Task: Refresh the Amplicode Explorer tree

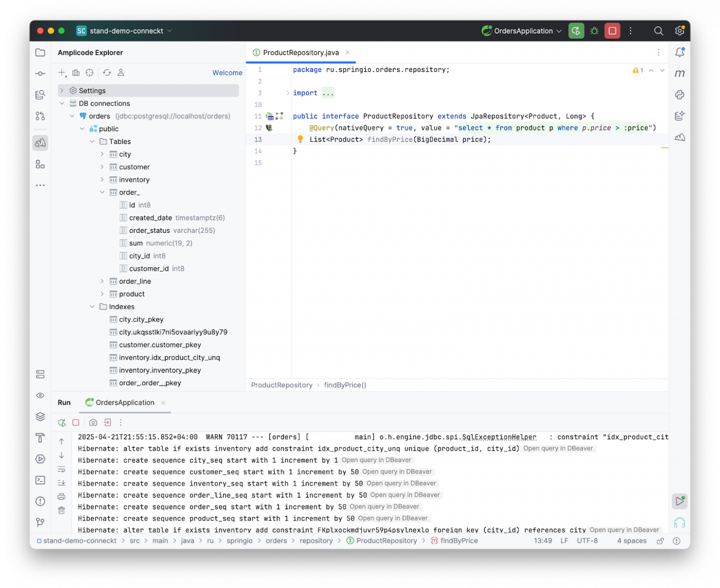Action: click(x=107, y=72)
